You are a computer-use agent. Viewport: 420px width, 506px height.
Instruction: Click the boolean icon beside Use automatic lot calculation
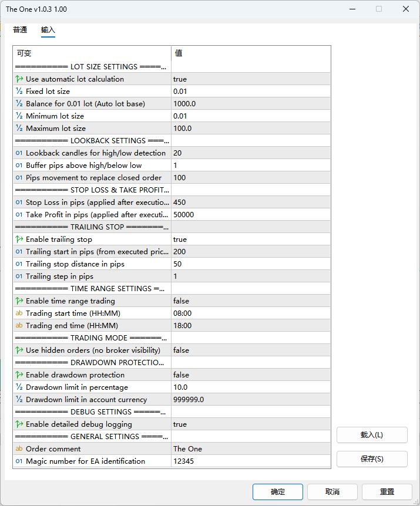coord(19,79)
